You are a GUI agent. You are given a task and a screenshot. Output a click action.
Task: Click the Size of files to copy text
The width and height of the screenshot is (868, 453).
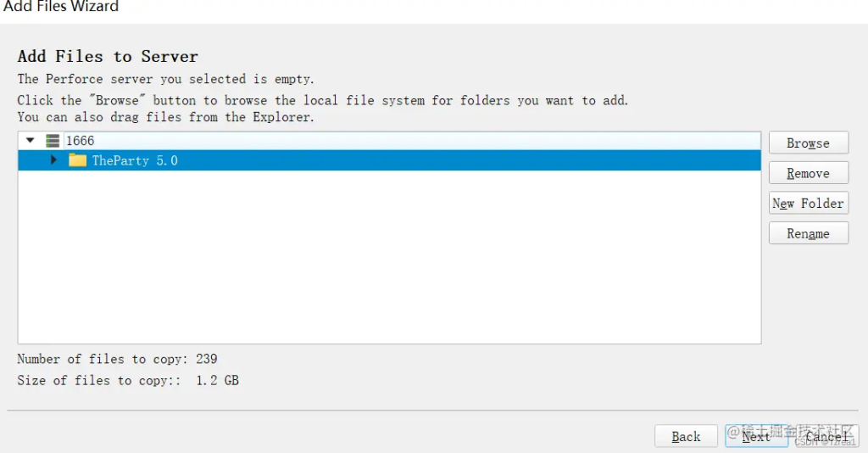127,380
